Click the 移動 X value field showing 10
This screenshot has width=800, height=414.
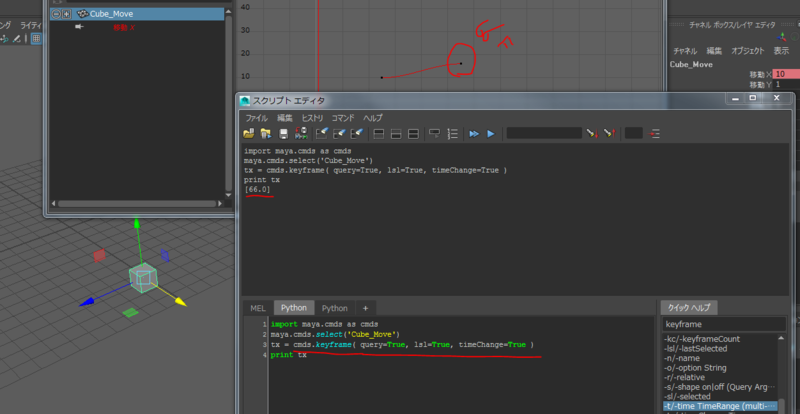click(786, 74)
